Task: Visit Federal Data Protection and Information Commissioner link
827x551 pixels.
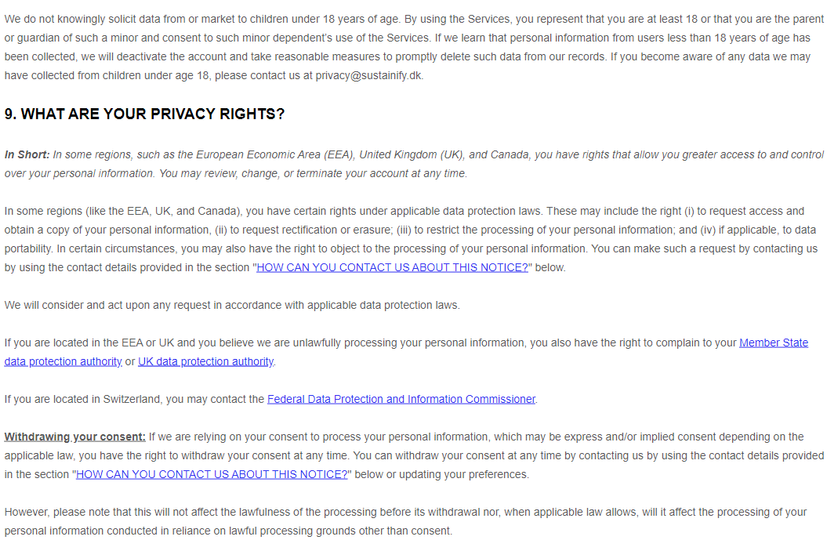Action: [x=401, y=399]
